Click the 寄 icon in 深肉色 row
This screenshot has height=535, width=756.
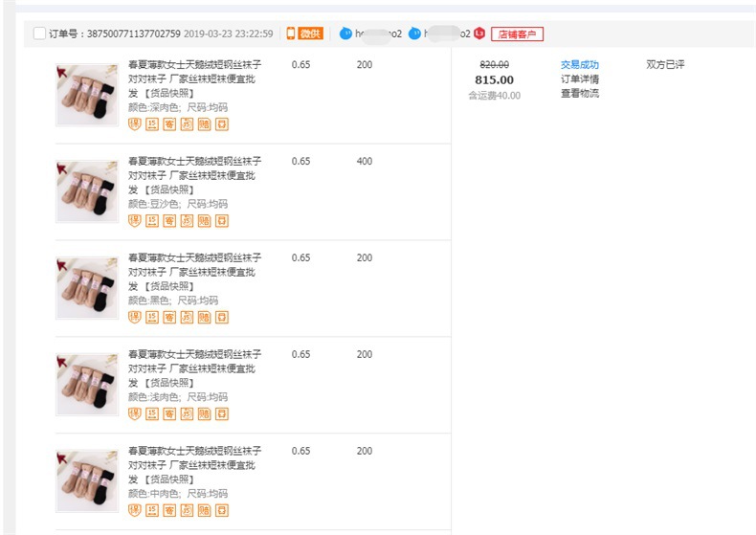point(169,124)
